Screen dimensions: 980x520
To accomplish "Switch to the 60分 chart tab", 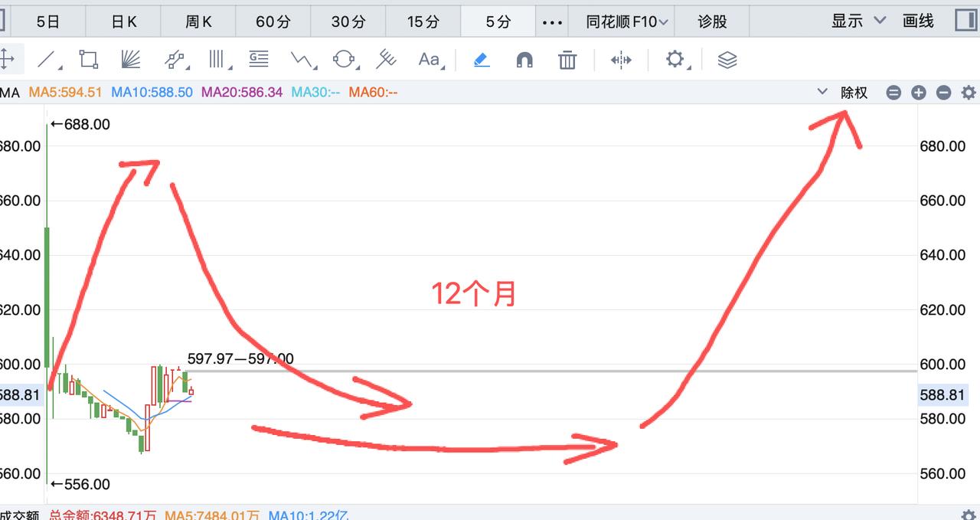I will (x=273, y=22).
